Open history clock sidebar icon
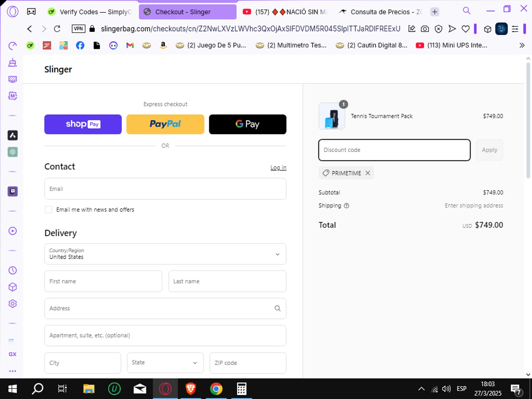The height and width of the screenshot is (399, 532). click(x=12, y=270)
